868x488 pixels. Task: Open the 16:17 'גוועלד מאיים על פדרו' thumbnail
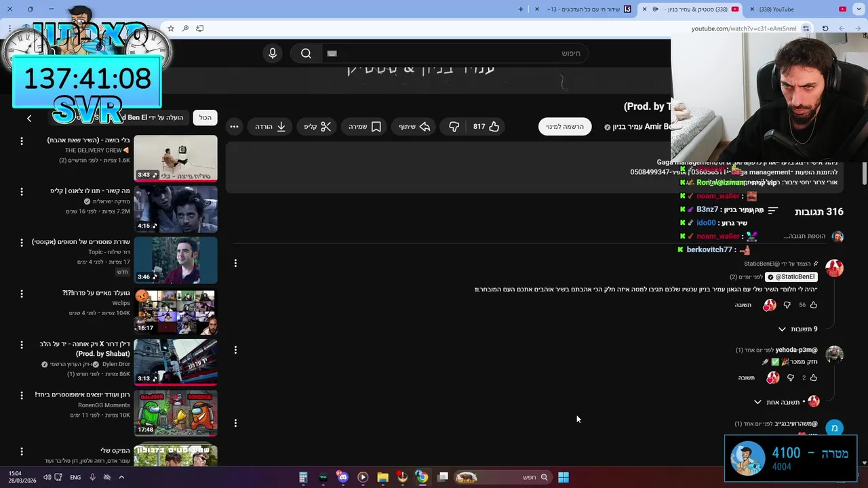(x=176, y=311)
